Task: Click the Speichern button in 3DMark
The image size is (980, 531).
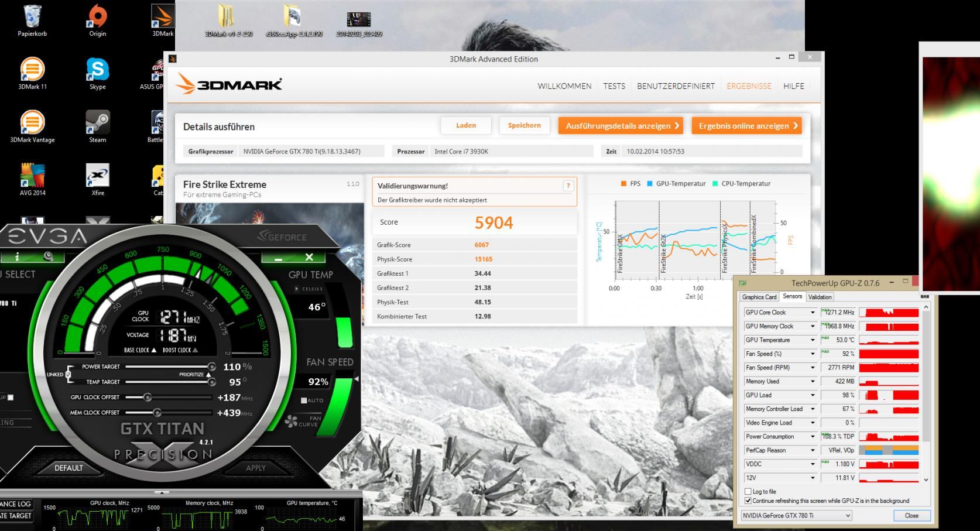Action: 525,125
